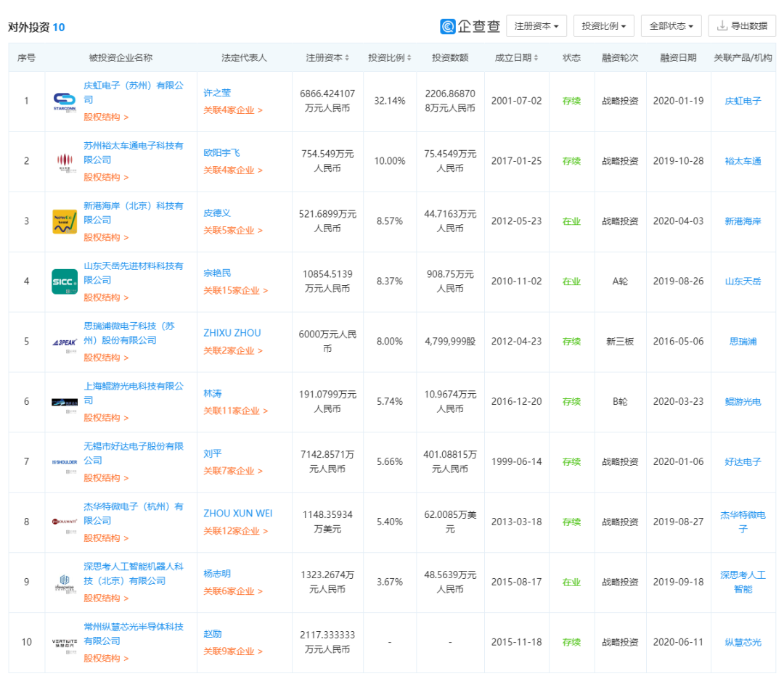The width and height of the screenshot is (784, 679).
Task: Open the 注册资本 filter dropdown
Action: click(x=536, y=26)
